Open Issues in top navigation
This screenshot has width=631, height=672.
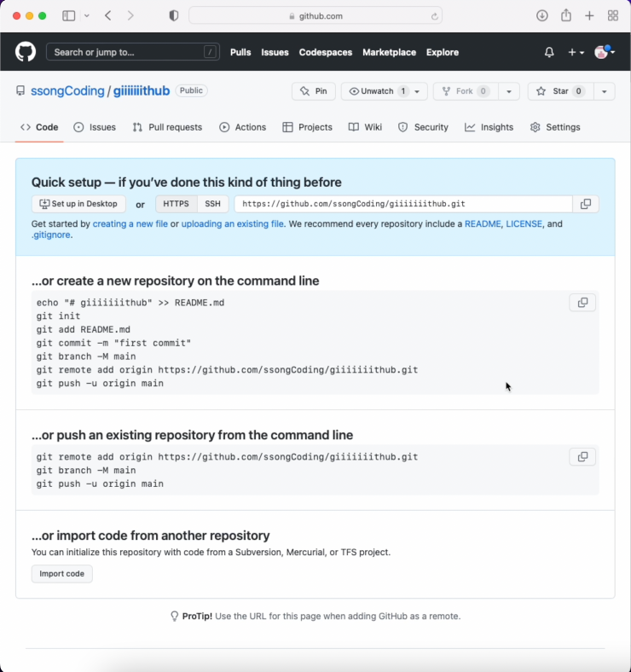[x=275, y=52]
